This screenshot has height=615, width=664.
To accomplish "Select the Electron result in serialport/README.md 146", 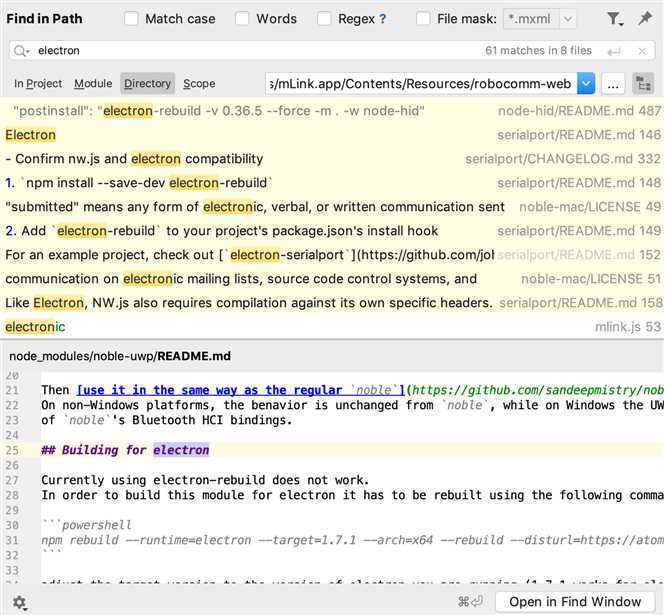I will pos(332,135).
